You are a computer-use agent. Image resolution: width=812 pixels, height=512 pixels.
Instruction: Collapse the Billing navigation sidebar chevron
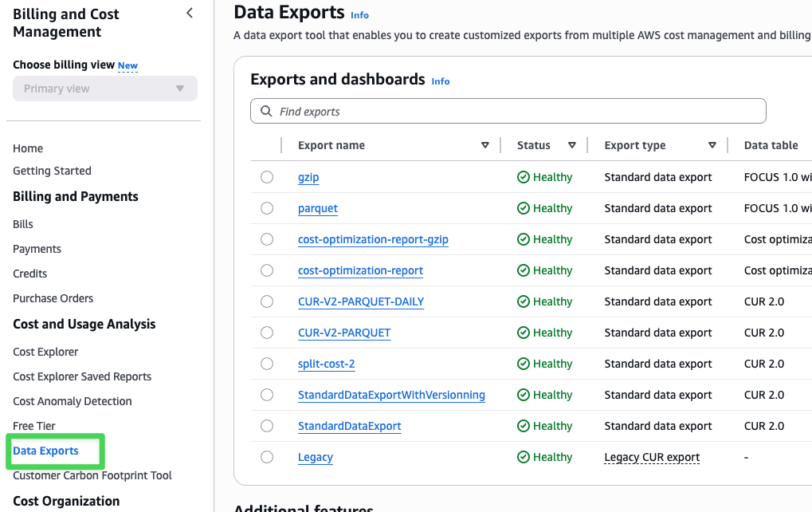click(190, 13)
